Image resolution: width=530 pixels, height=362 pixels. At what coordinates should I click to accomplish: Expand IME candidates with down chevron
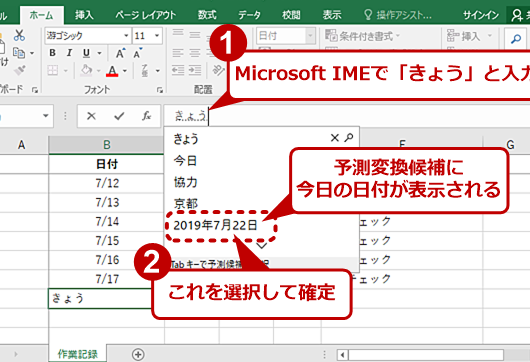point(262,245)
